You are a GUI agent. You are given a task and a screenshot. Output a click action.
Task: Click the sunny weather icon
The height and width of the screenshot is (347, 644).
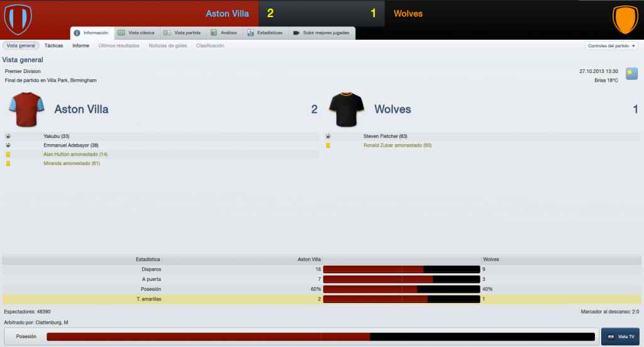tap(631, 74)
